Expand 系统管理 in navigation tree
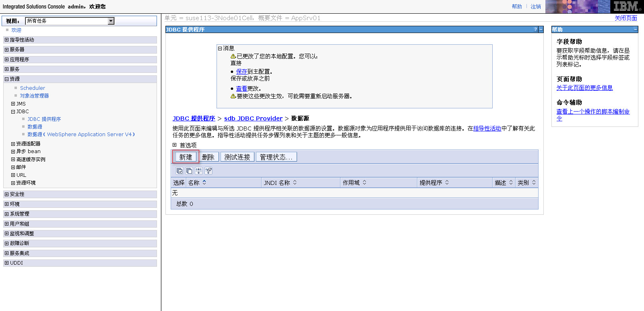 click(6, 214)
